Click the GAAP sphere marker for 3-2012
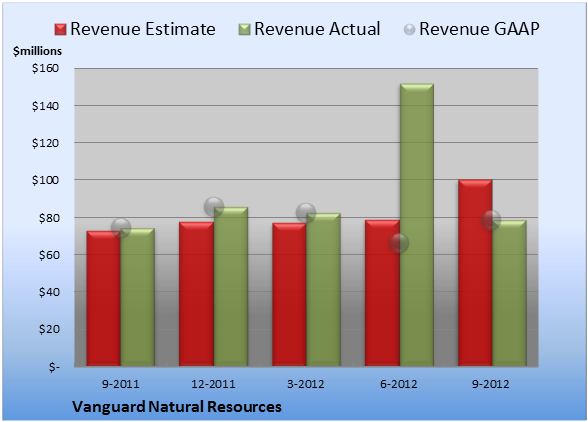The height and width of the screenshot is (422, 588). 306,213
